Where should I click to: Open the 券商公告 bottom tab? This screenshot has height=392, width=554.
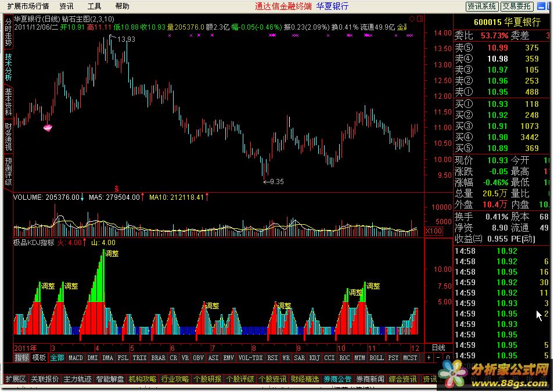(337, 379)
